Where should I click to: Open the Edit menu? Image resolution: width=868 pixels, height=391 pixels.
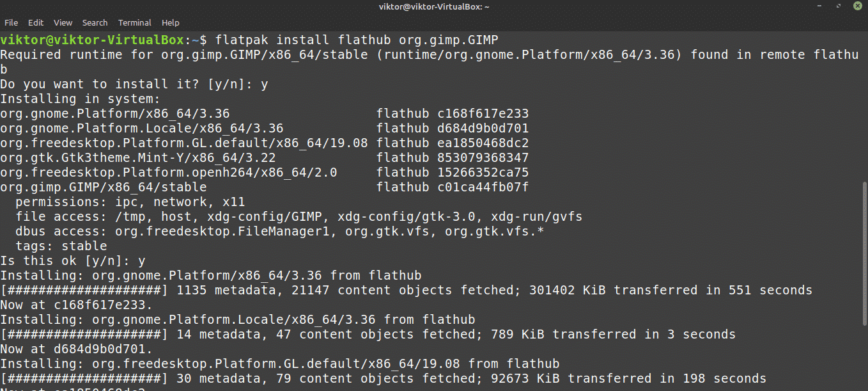(x=36, y=22)
